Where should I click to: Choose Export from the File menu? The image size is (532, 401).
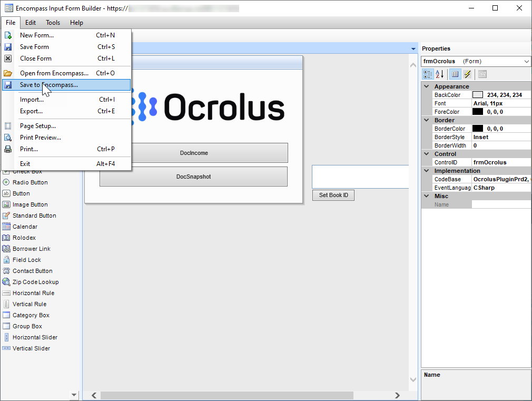pyautogui.click(x=66, y=111)
